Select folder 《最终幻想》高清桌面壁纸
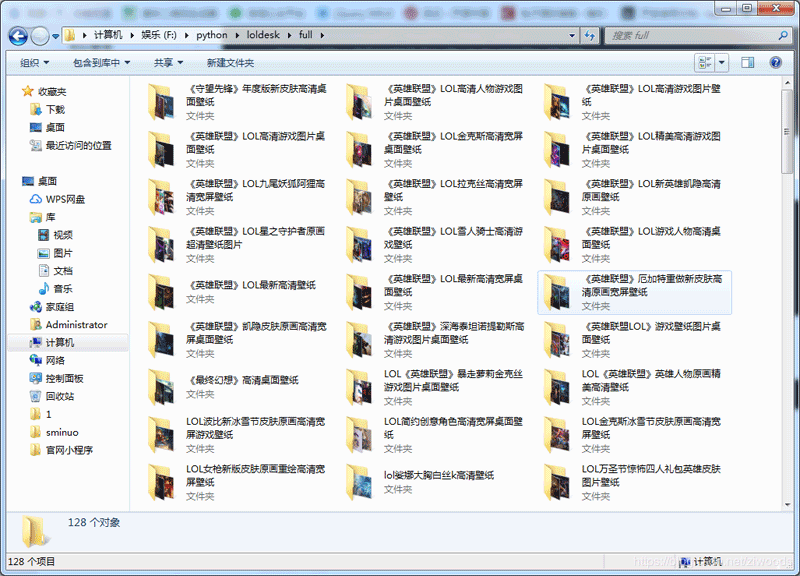 (238, 387)
